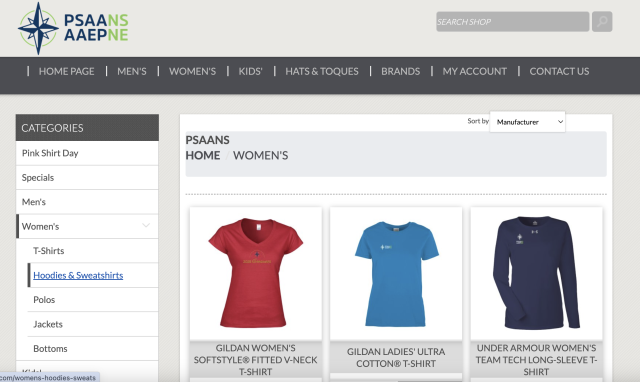640x382 pixels.
Task: Select Women's category in sidebar
Action: [87, 227]
